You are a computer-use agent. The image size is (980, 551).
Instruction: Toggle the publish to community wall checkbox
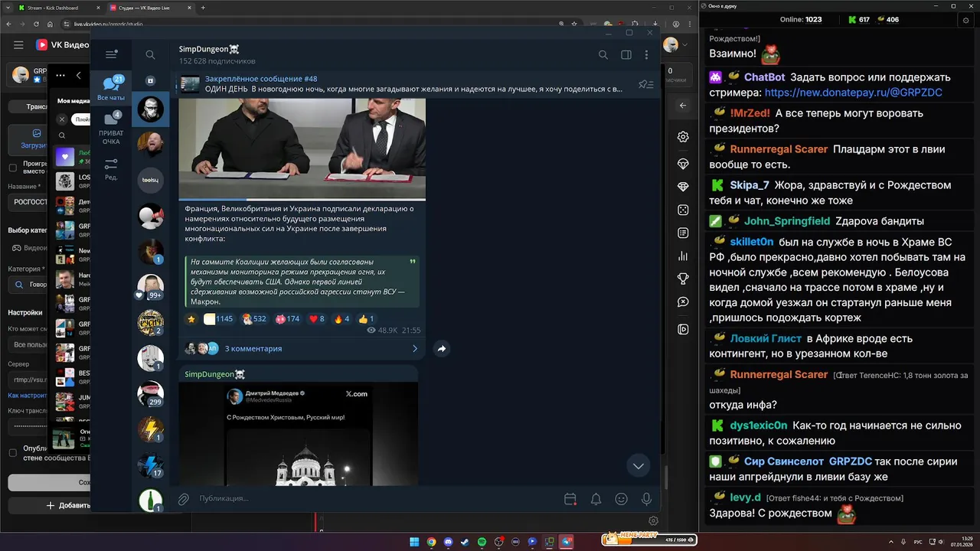(12, 453)
